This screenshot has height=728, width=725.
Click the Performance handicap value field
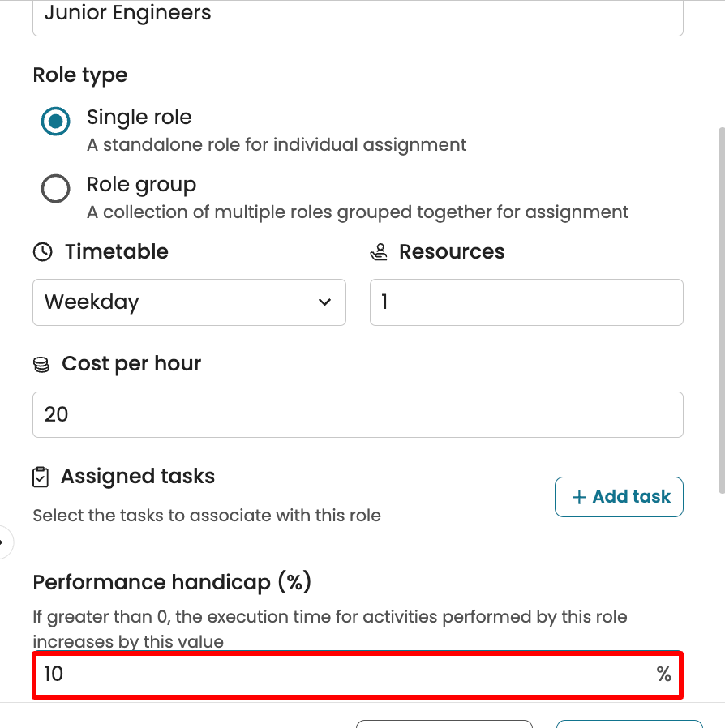click(x=341, y=674)
